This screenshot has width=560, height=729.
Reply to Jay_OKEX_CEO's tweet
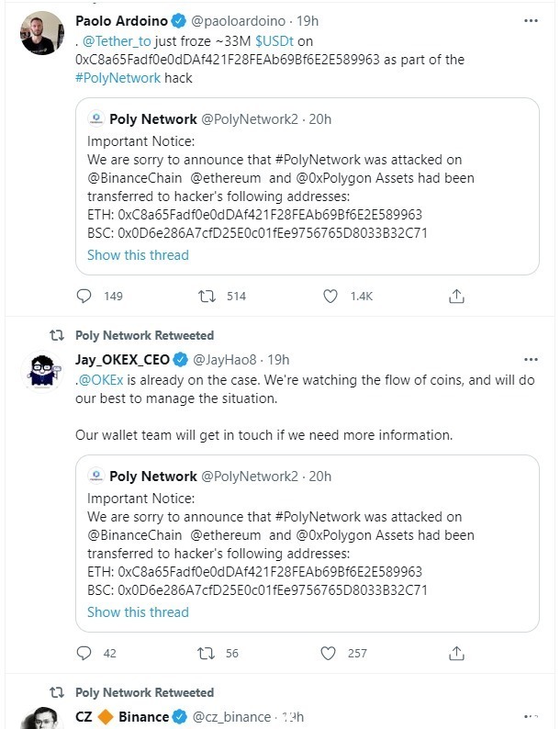click(x=84, y=654)
